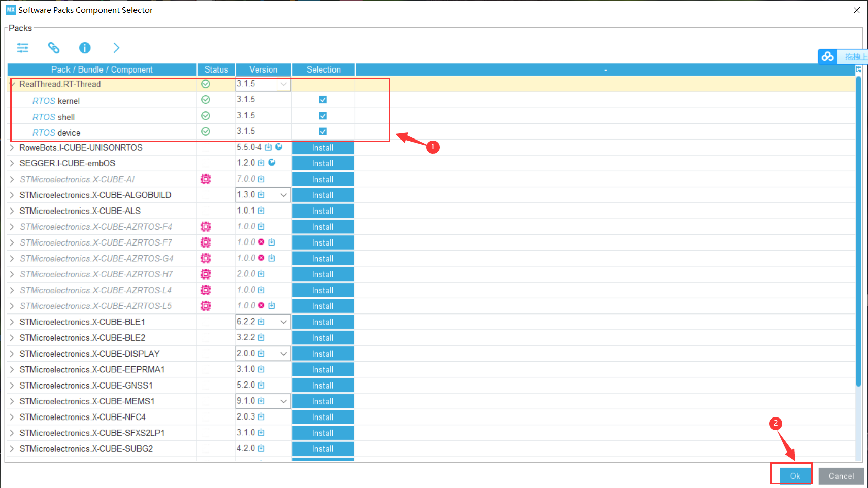Viewport: 868px width, 488px height.
Task: Open the X-CUBE-BLE1 version 6.2.2 dropdown
Action: [x=284, y=322]
